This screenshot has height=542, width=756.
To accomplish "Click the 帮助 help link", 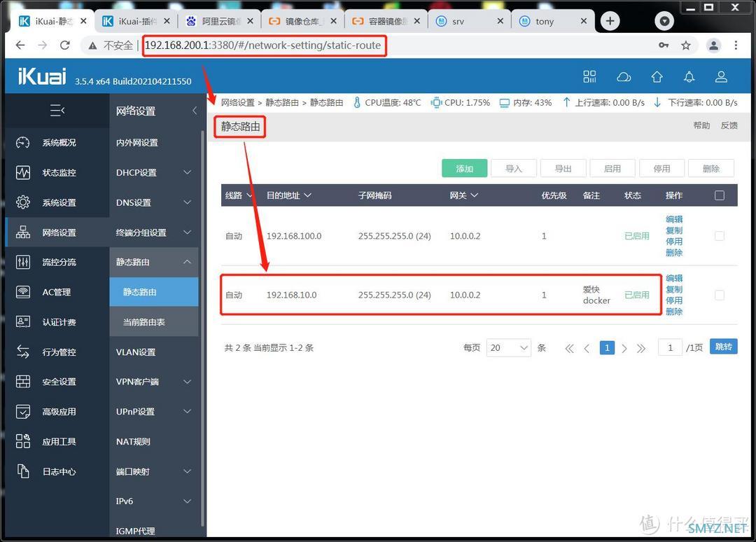I will click(701, 125).
